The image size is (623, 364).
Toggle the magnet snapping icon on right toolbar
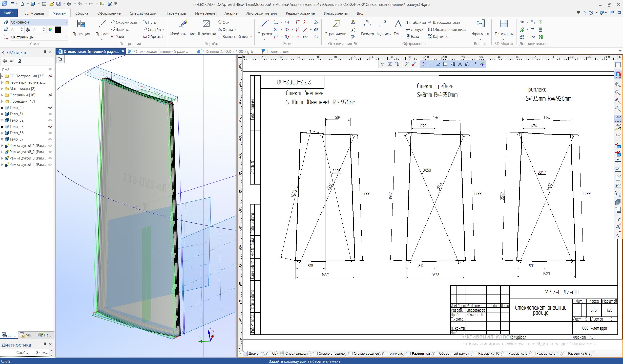618,75
